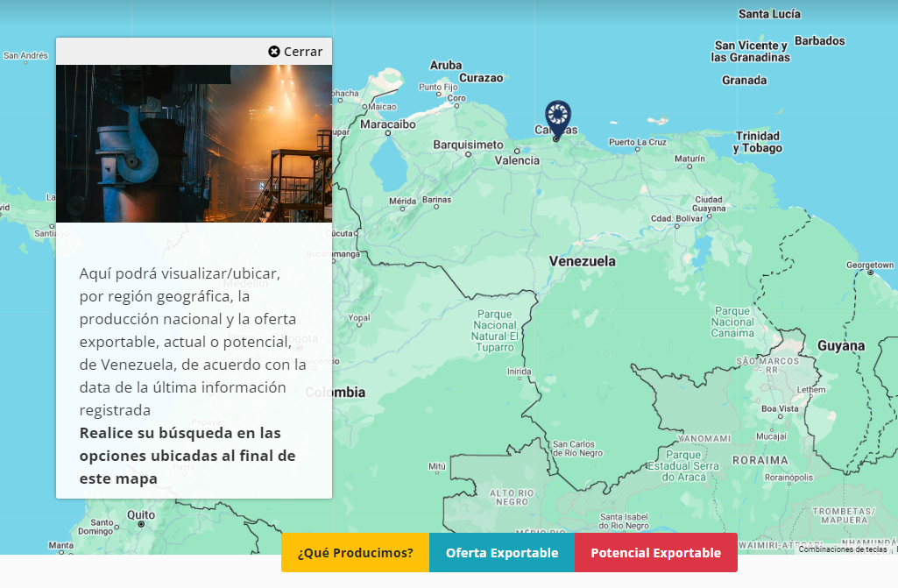
Task: Click the Punto Fijo label
Action: pyautogui.click(x=438, y=87)
